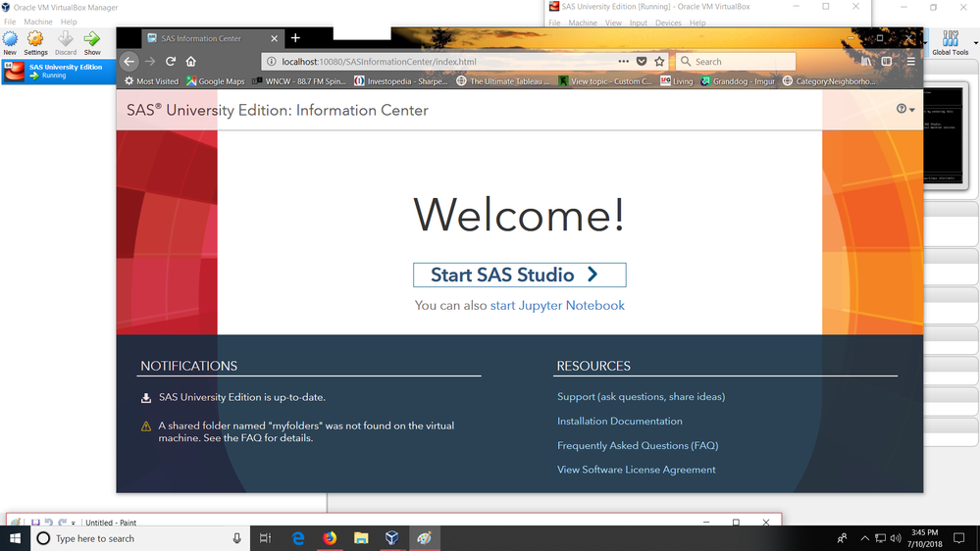Open Devices menu in running VM window
This screenshot has height=551, width=980.
tap(668, 24)
